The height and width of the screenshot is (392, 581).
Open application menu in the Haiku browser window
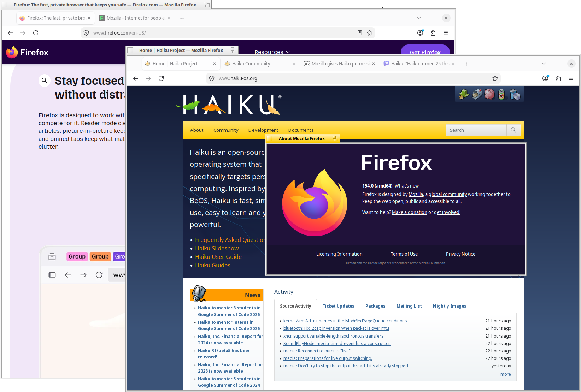click(x=571, y=78)
